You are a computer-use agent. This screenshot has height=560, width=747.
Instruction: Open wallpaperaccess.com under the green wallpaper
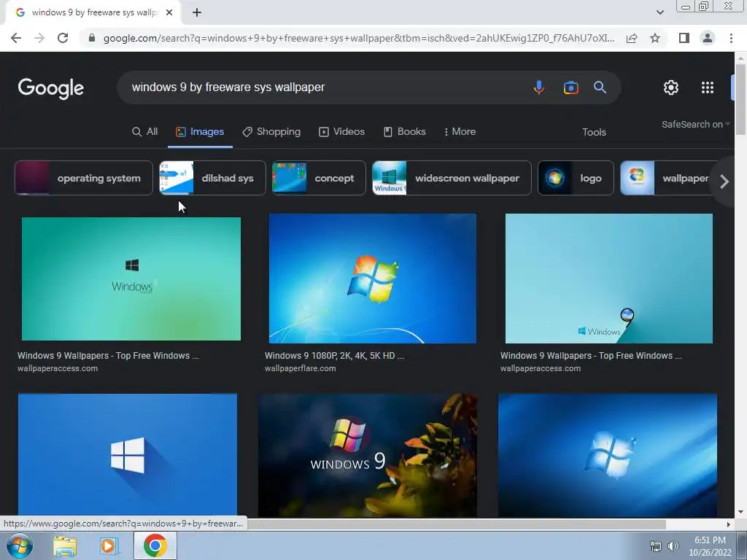[x=58, y=368]
